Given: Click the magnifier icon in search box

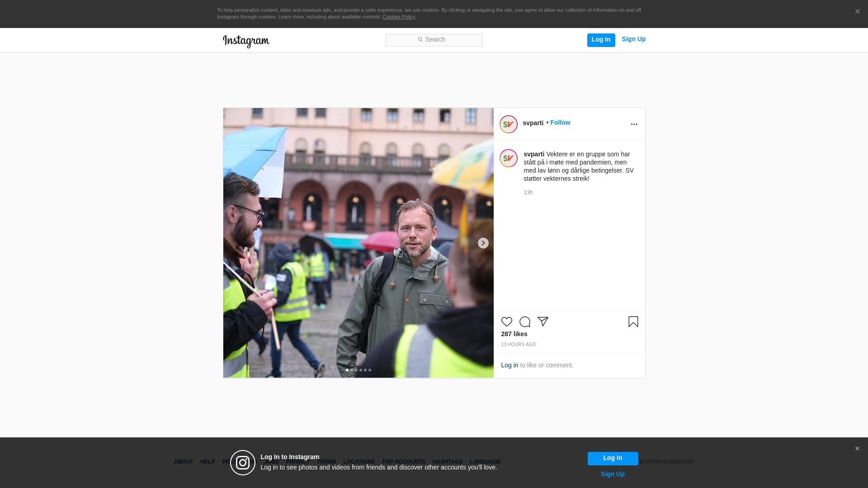Looking at the screenshot, I should coord(420,40).
